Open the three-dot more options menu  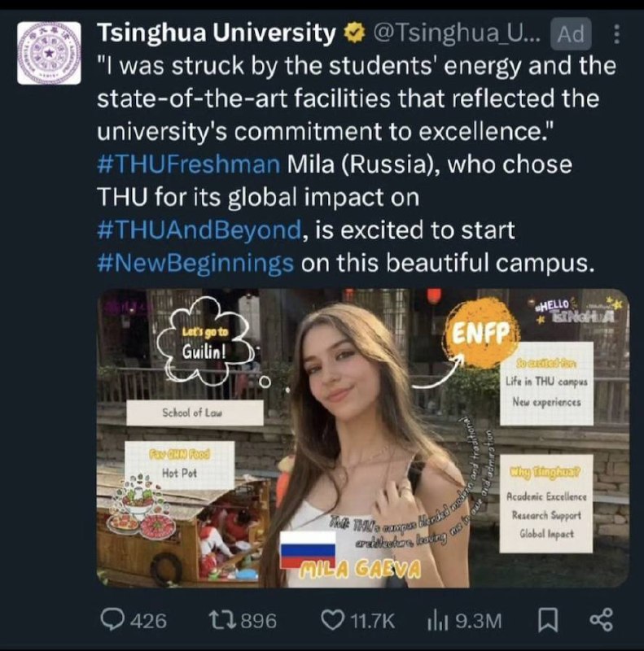click(616, 34)
